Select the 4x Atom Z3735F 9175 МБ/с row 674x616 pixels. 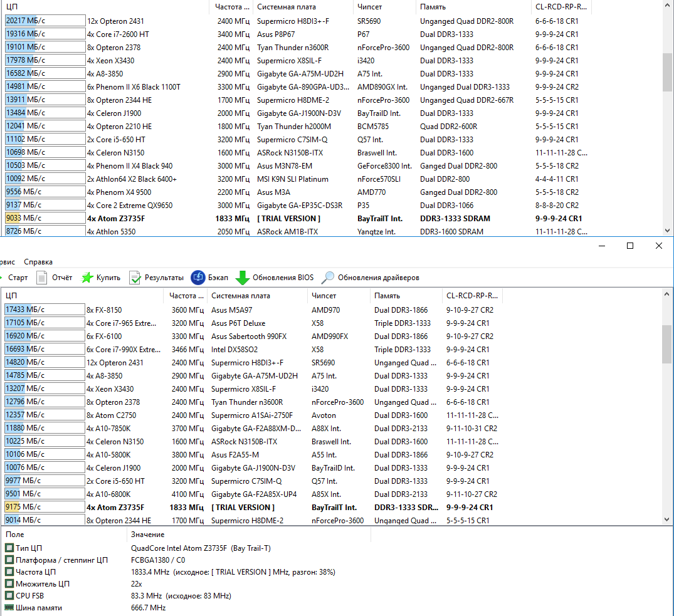[x=251, y=508]
